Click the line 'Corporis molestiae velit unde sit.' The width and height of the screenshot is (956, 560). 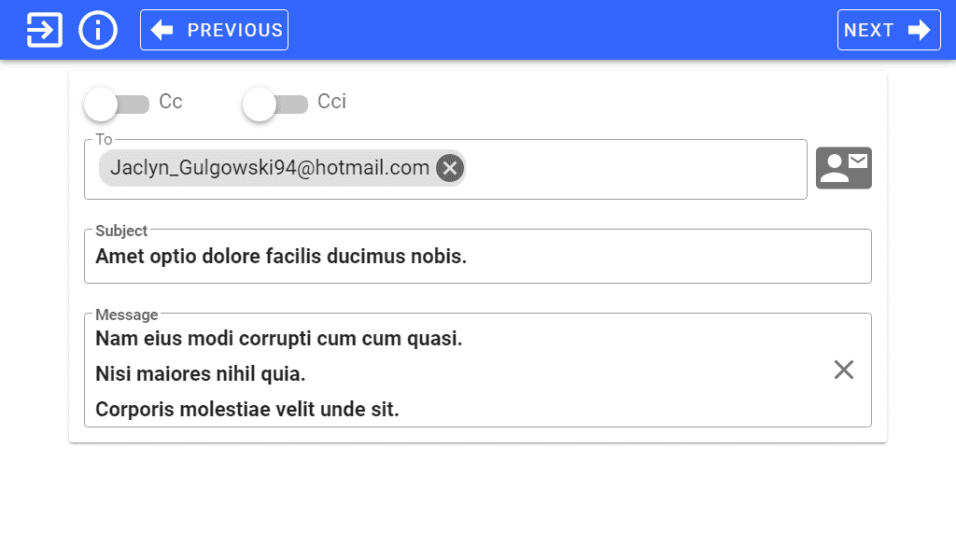click(x=247, y=409)
